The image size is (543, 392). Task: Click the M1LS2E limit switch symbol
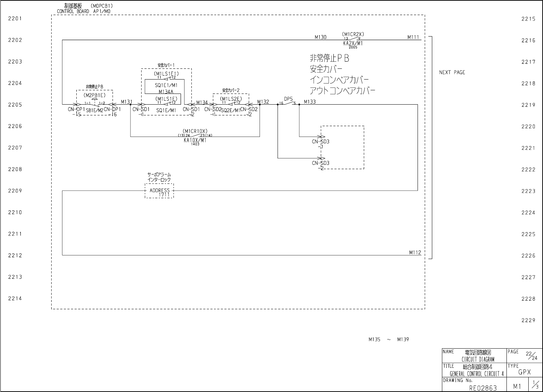(231, 103)
